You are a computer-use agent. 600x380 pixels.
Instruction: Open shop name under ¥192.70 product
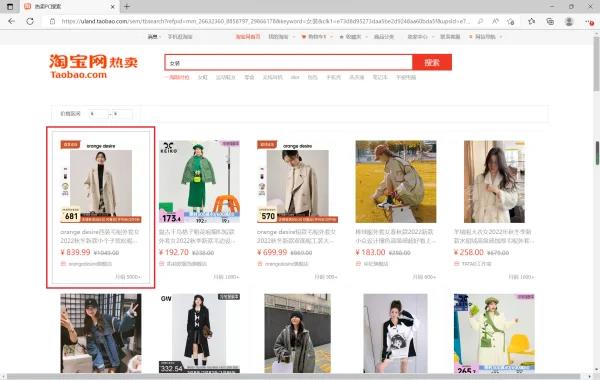(187, 264)
